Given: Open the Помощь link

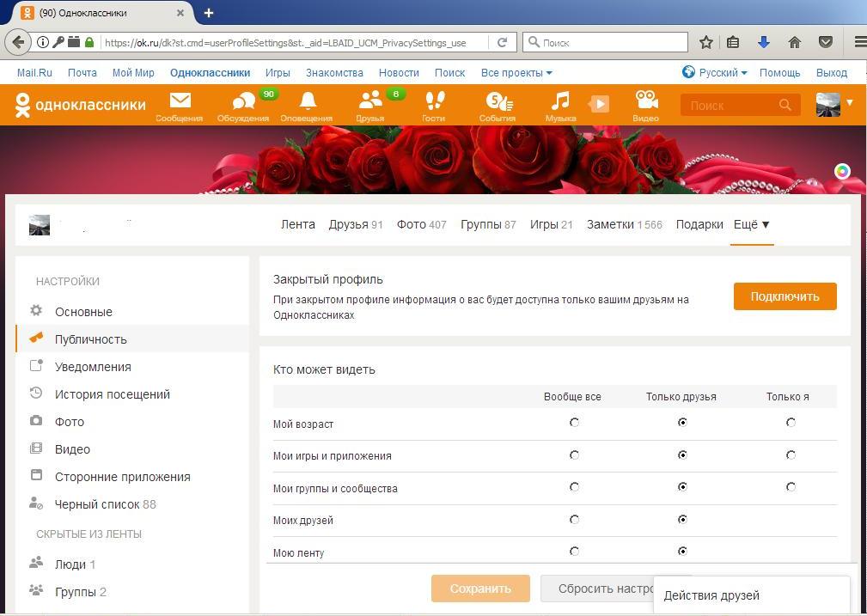Looking at the screenshot, I should coord(779,72).
